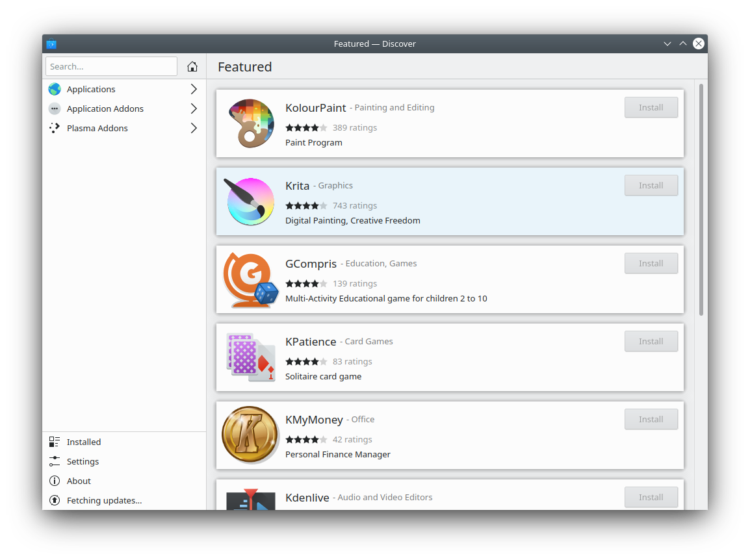Click the 'Personal Finance Manager' description

[338, 454]
